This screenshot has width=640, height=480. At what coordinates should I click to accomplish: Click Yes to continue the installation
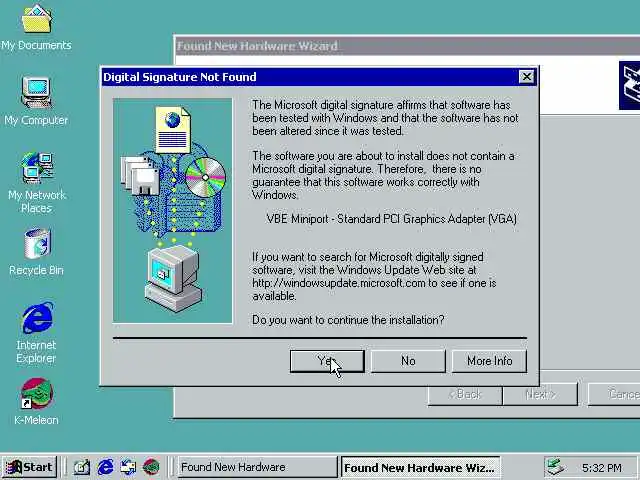point(327,361)
